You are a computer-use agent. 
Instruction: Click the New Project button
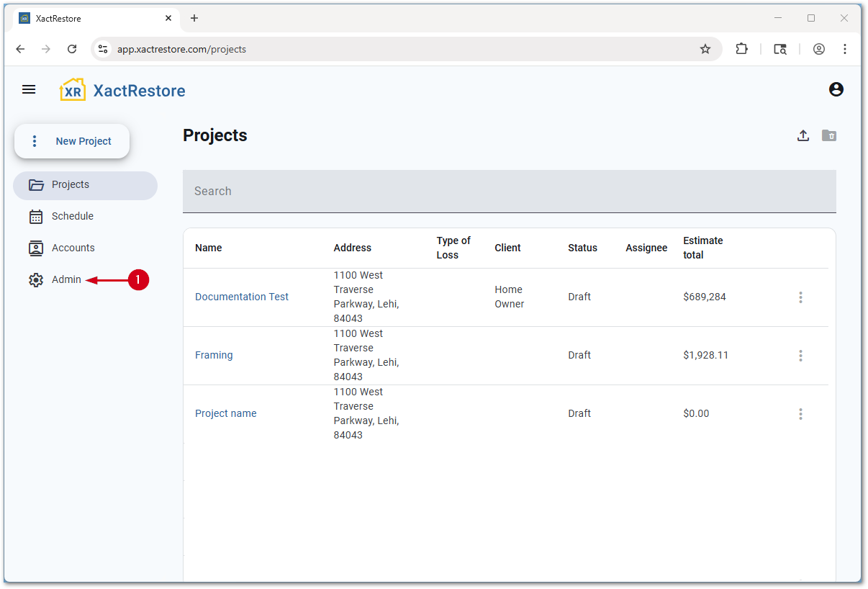tap(73, 141)
